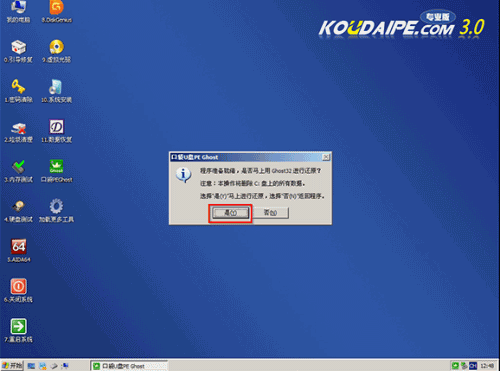Open the 0.引导修复 boot repair icon
This screenshot has height=371, width=500.
tap(18, 52)
